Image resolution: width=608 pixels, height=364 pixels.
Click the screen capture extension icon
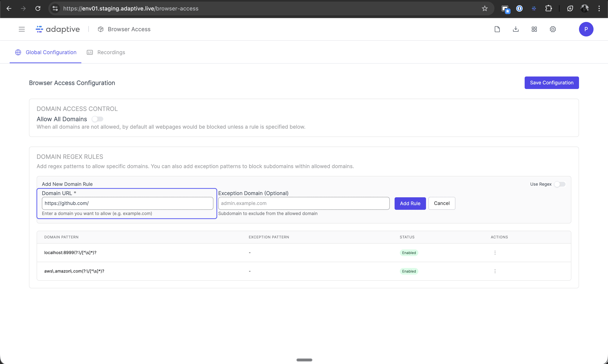pos(506,9)
